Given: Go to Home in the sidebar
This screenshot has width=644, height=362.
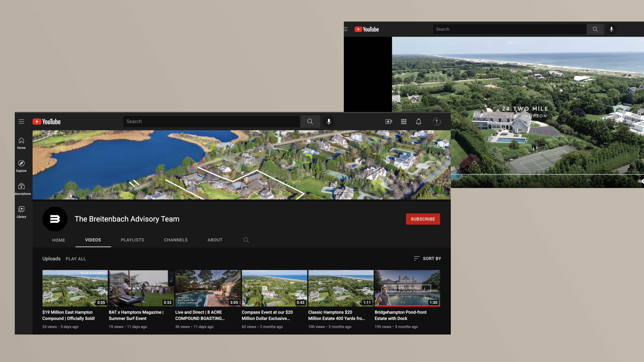Looking at the screenshot, I should tap(21, 143).
